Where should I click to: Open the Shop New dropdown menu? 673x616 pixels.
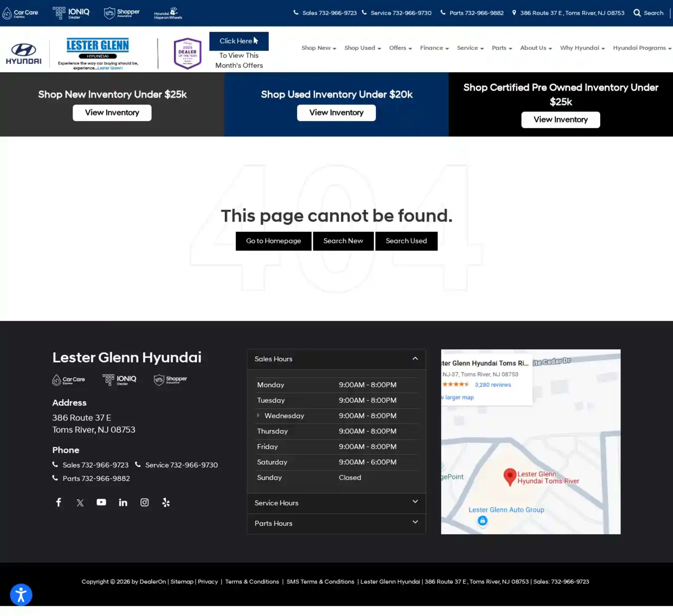319,48
